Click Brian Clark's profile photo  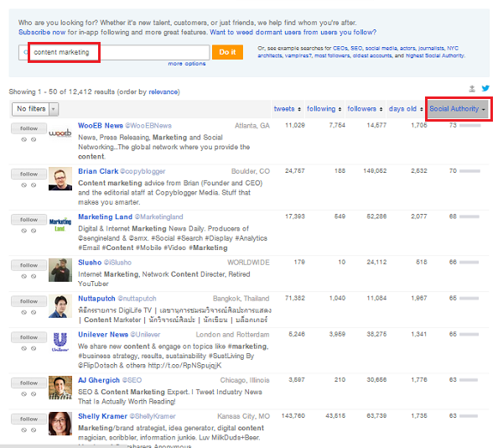click(x=60, y=179)
